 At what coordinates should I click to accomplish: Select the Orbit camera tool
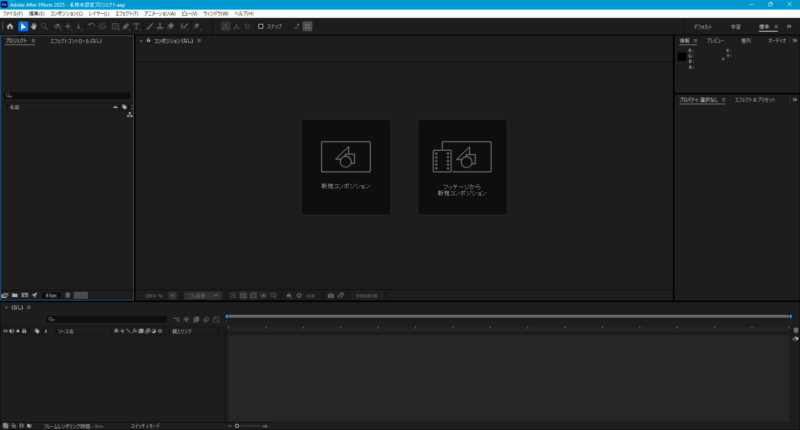pos(57,27)
